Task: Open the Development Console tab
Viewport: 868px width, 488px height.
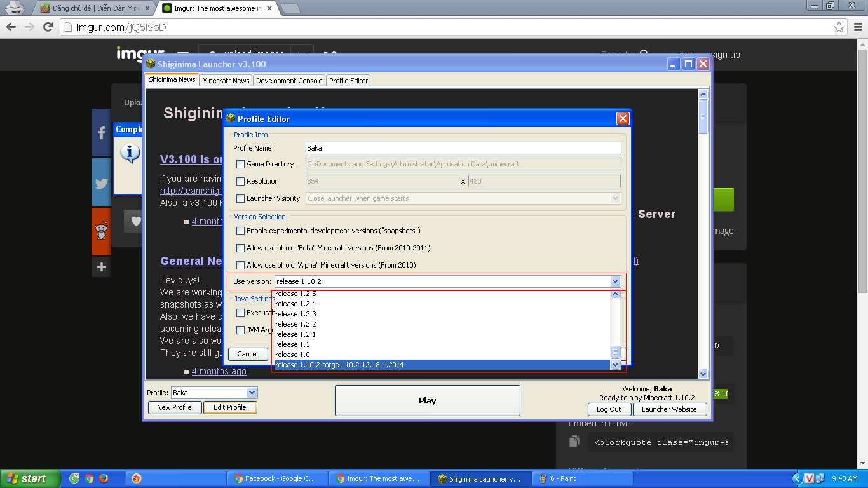Action: (289, 81)
